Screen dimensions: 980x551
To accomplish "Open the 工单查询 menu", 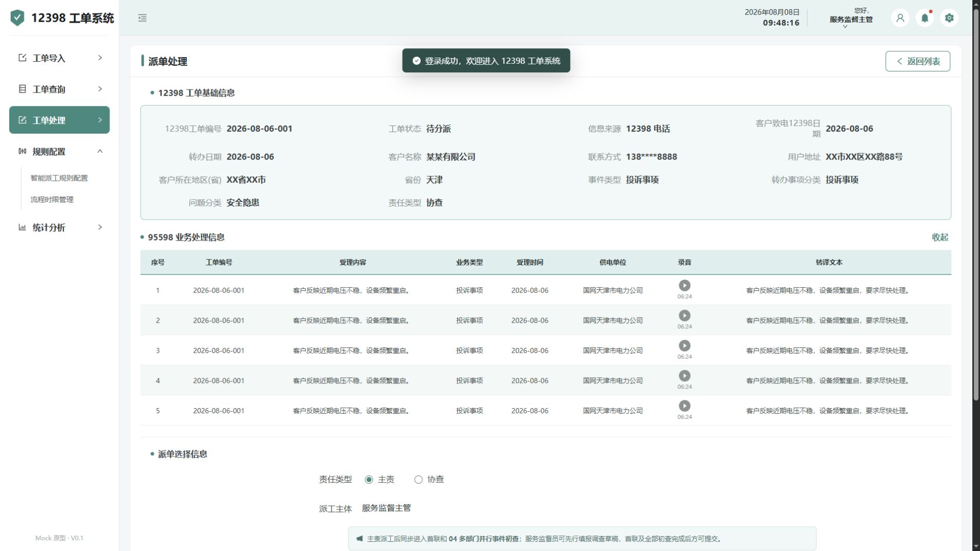I will point(60,89).
